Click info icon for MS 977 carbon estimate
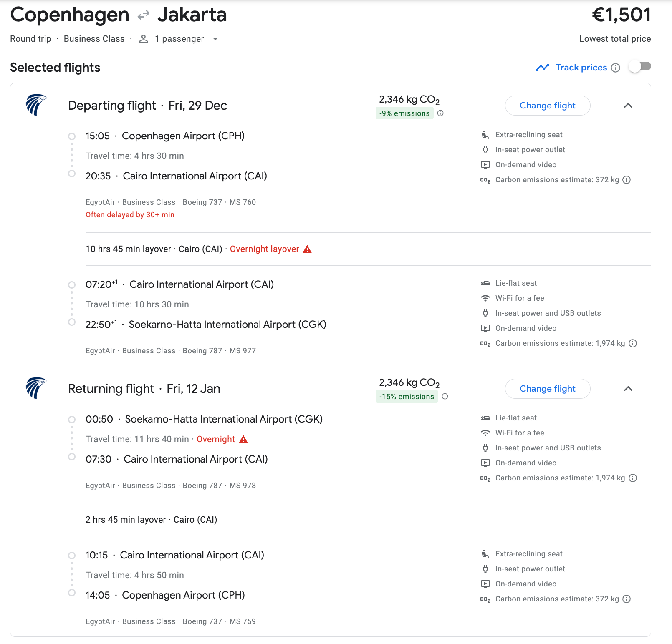The image size is (672, 644). (x=633, y=343)
